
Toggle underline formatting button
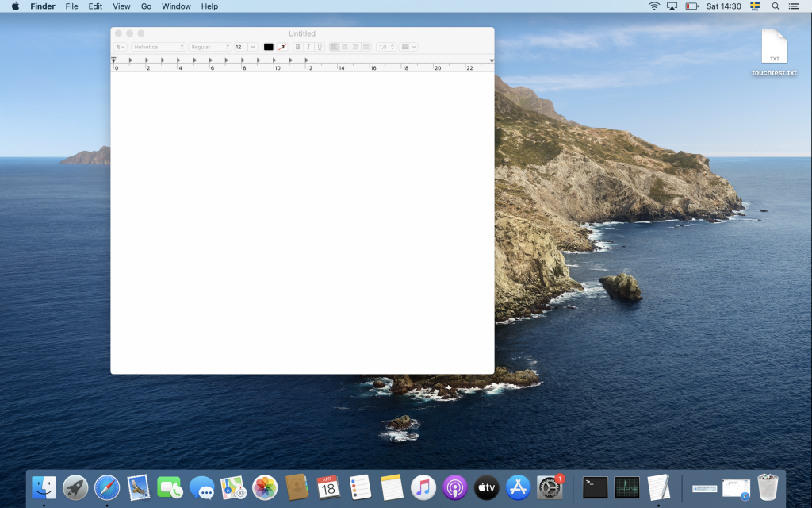tap(320, 47)
